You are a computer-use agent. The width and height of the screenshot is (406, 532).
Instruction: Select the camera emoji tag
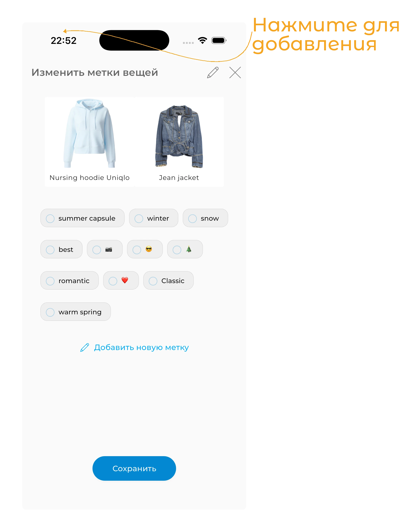pyautogui.click(x=105, y=249)
